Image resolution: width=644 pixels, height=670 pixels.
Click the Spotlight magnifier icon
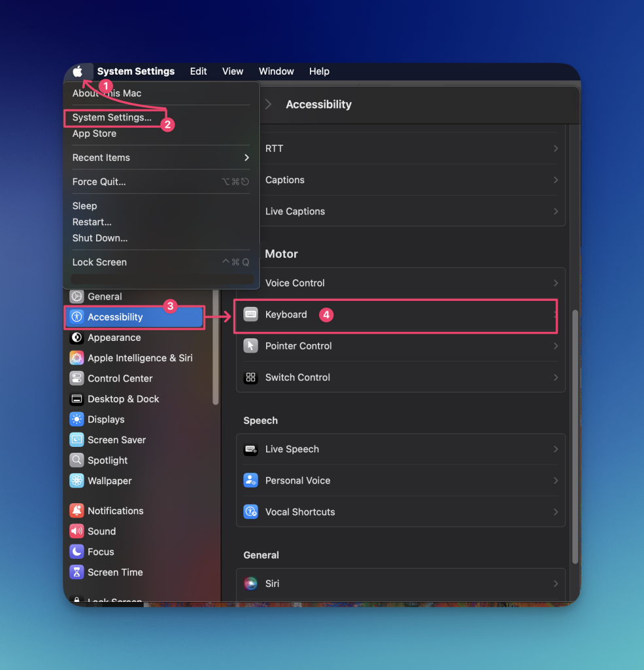(77, 460)
